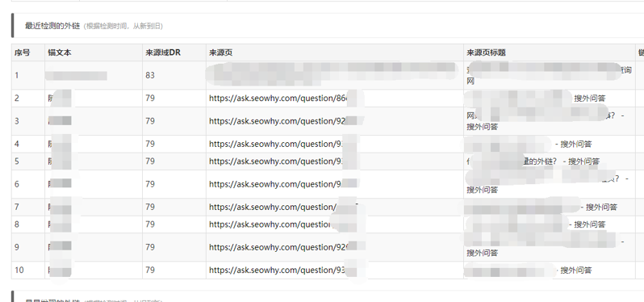This screenshot has width=644, height=302.
Task: Click the 来源页 column header
Action: click(x=221, y=52)
